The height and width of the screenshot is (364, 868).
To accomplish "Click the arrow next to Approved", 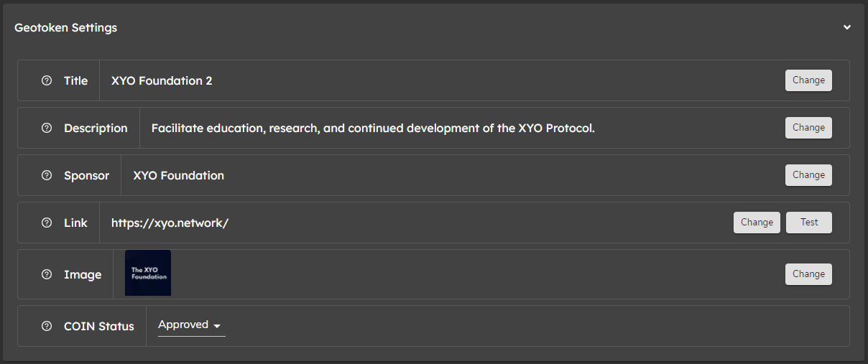I will coord(217,326).
